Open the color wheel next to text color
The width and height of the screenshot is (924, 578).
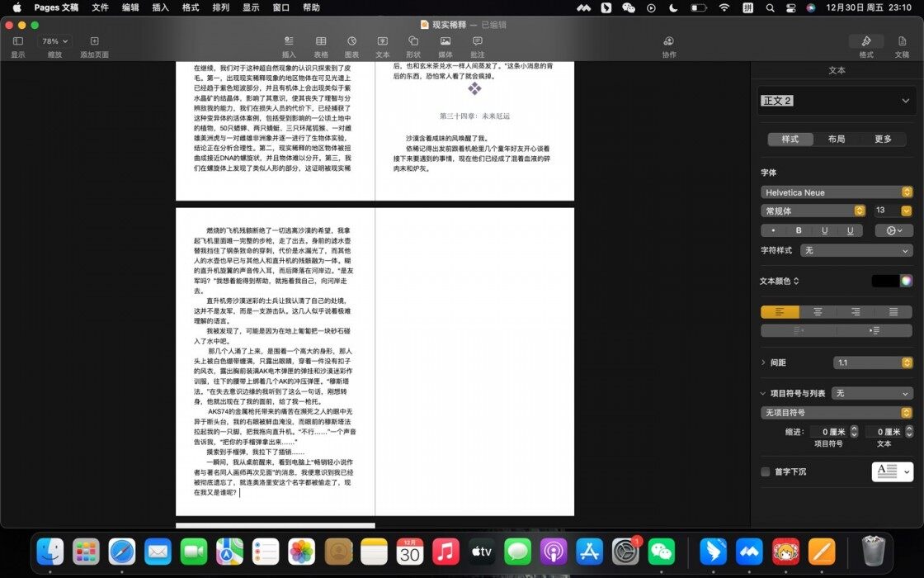[x=907, y=281]
